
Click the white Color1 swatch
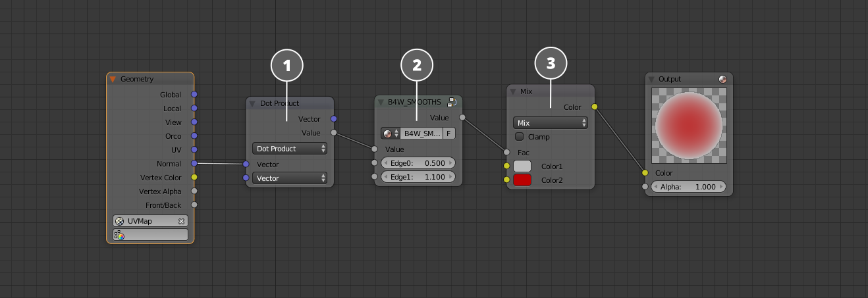pyautogui.click(x=522, y=166)
